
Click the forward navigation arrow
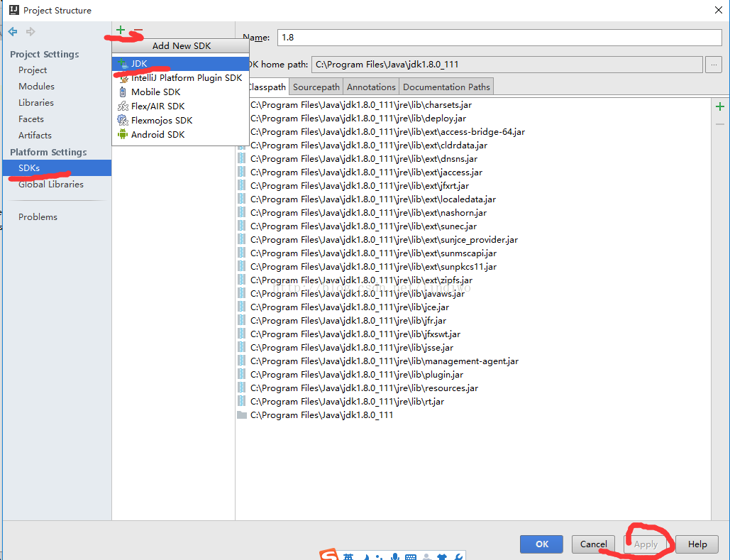[x=31, y=32]
